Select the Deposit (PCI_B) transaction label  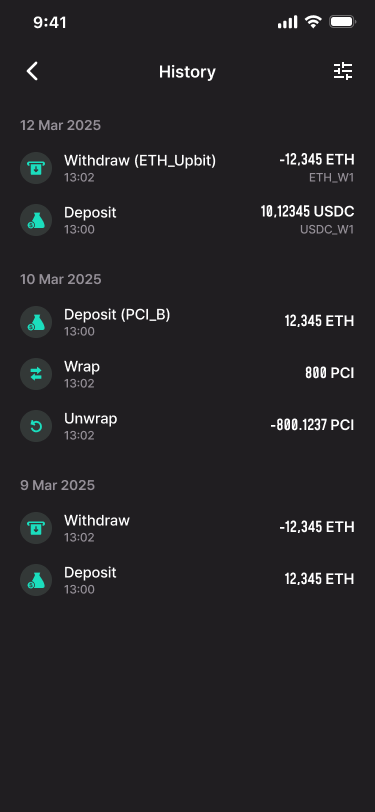117,314
